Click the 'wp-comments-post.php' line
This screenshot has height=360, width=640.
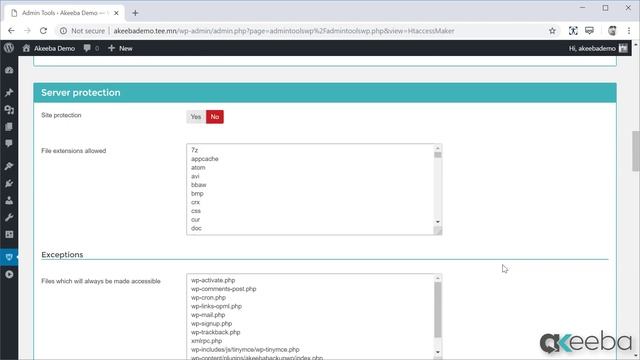pos(224,289)
